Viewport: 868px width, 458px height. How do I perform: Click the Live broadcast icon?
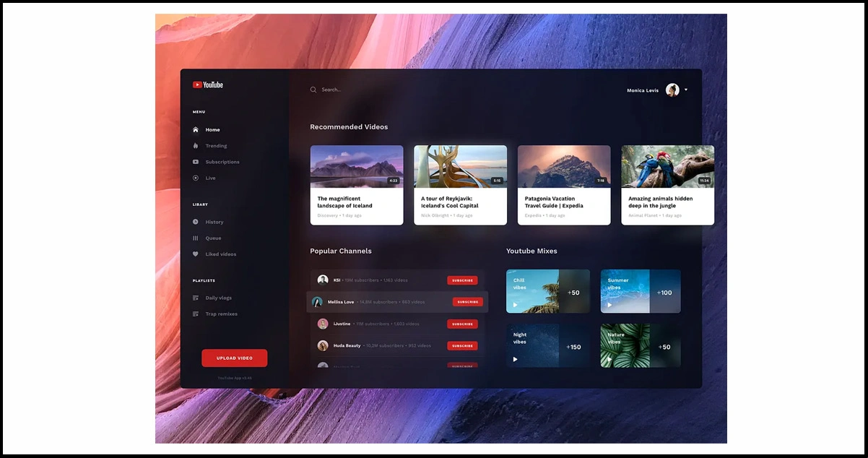(196, 178)
